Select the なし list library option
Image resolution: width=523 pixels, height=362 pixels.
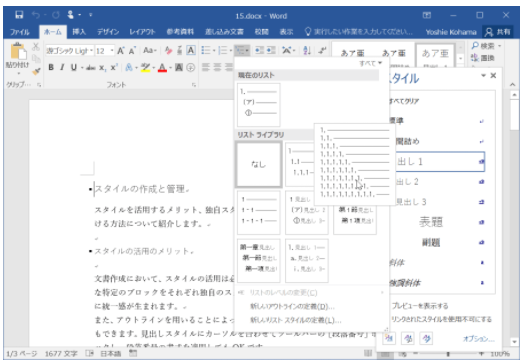[x=258, y=164]
